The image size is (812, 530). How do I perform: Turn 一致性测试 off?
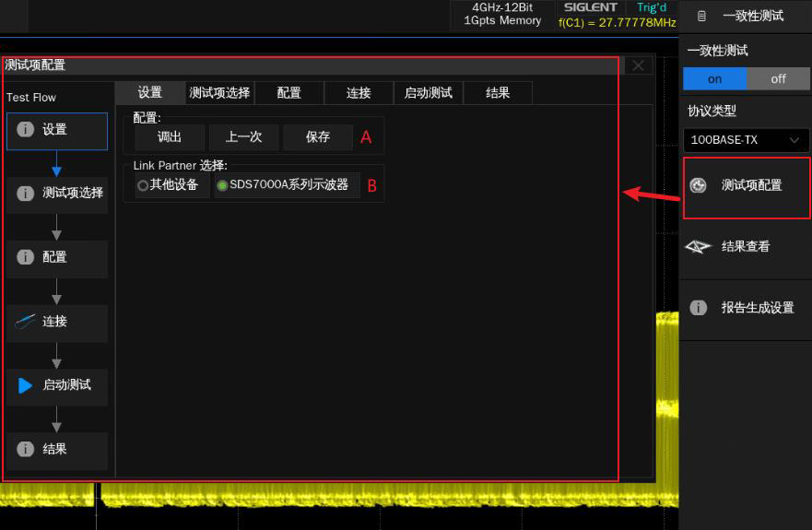pyautogui.click(x=778, y=79)
